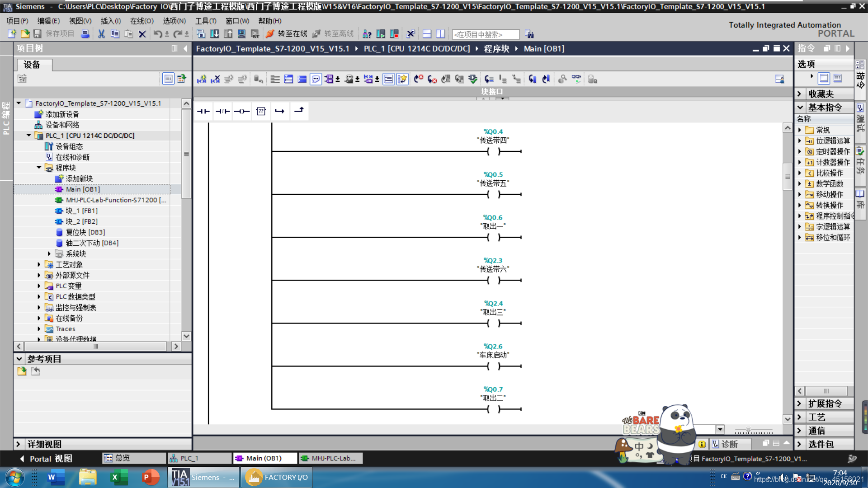The width and height of the screenshot is (868, 488).
Task: Click the Print icon in main toolbar
Action: [x=85, y=34]
